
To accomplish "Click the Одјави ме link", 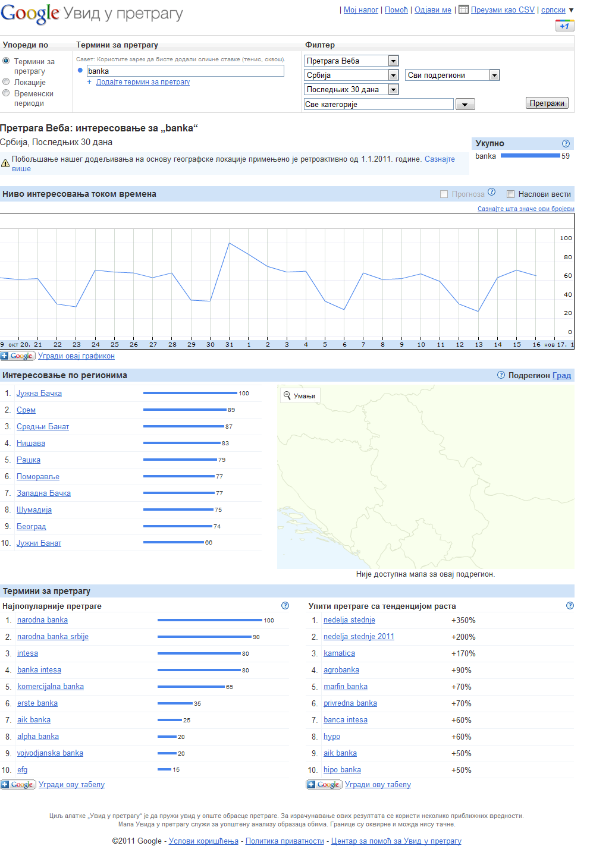I will click(x=433, y=10).
